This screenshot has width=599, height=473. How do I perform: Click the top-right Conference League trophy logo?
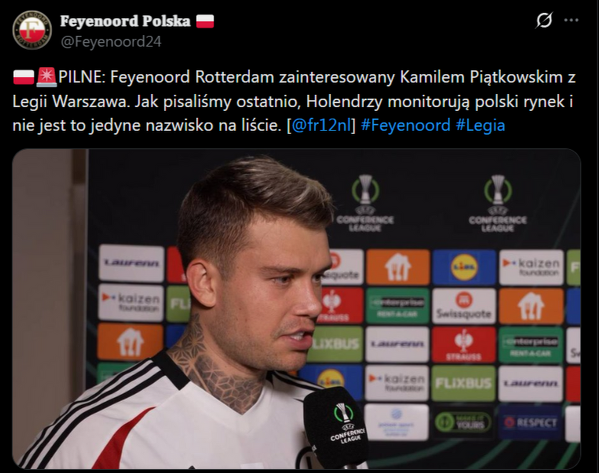498,203
